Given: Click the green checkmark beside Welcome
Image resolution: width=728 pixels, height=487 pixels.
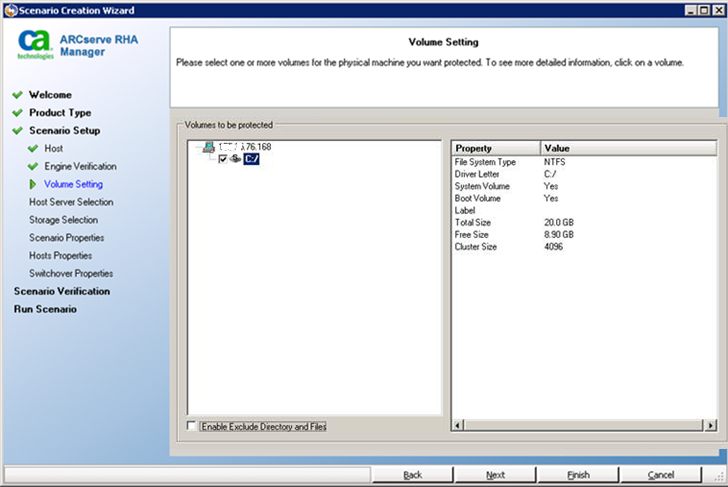Looking at the screenshot, I should pyautogui.click(x=17, y=95).
